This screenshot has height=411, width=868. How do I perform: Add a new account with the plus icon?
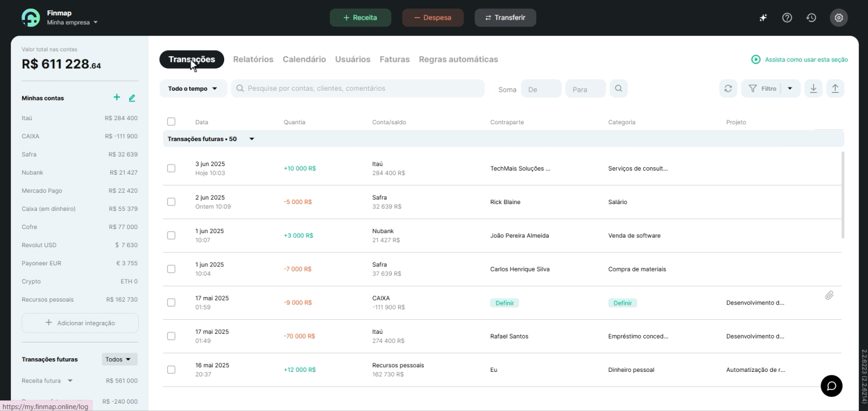tap(117, 98)
